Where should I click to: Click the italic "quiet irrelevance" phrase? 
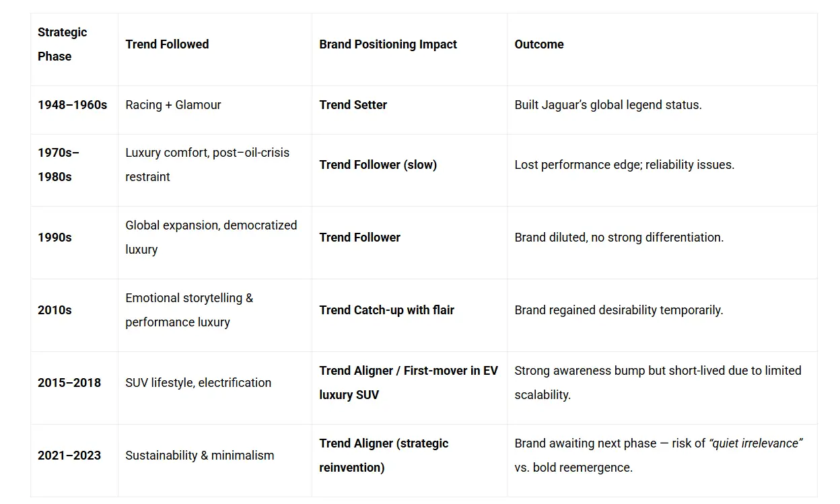756,443
